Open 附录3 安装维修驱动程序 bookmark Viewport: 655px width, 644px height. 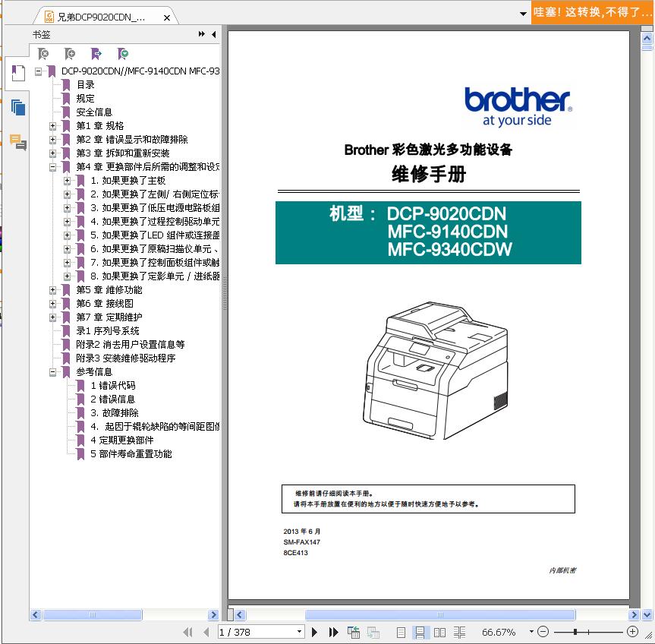pos(126,358)
